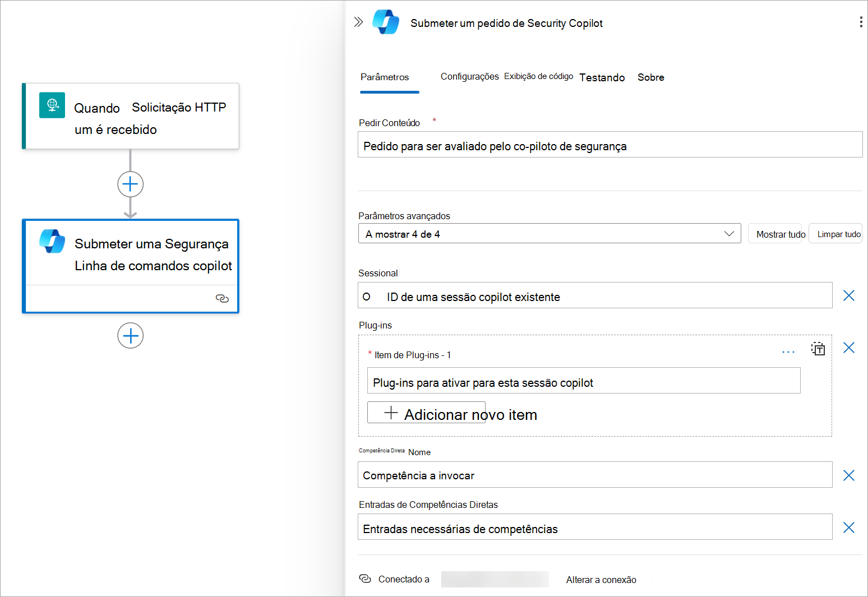Viewport: 868px width, 597px height.
Task: Switch to the Testando tab
Action: 602,77
